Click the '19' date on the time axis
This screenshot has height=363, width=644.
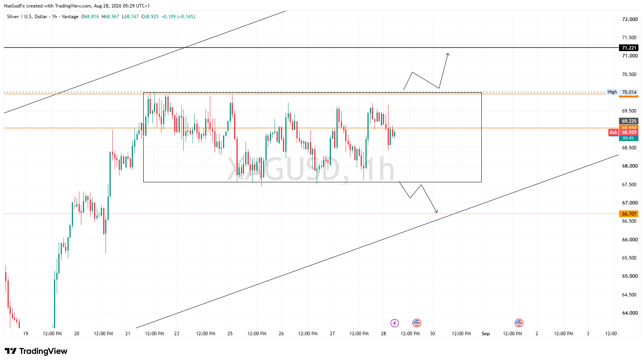26,334
